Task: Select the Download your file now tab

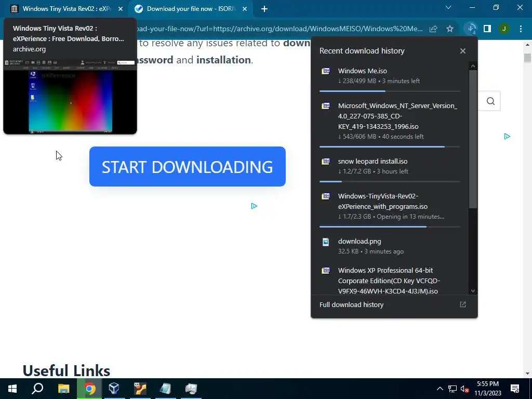Action: tap(190, 9)
